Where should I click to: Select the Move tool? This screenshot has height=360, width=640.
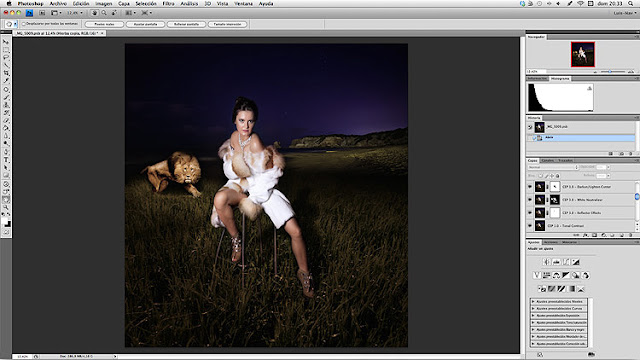click(x=6, y=42)
